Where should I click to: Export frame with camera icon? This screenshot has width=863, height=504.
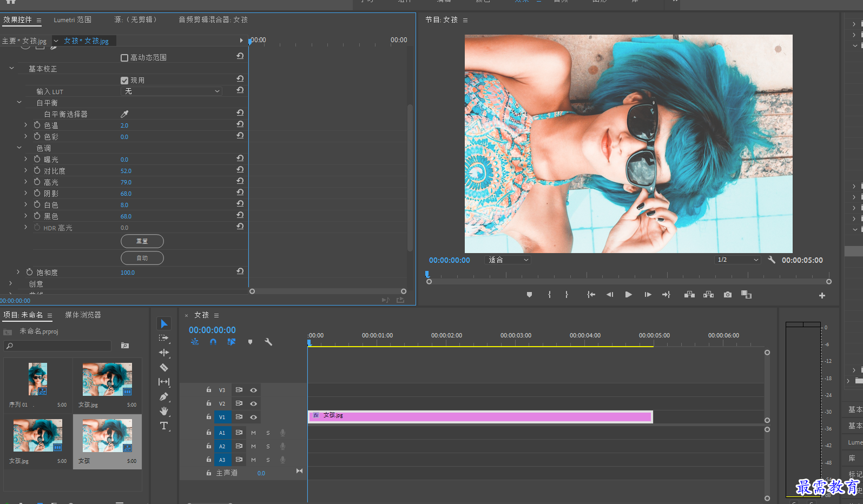point(728,295)
